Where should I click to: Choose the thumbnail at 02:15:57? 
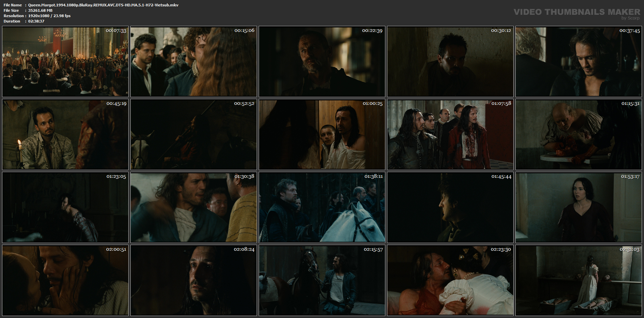pos(322,280)
